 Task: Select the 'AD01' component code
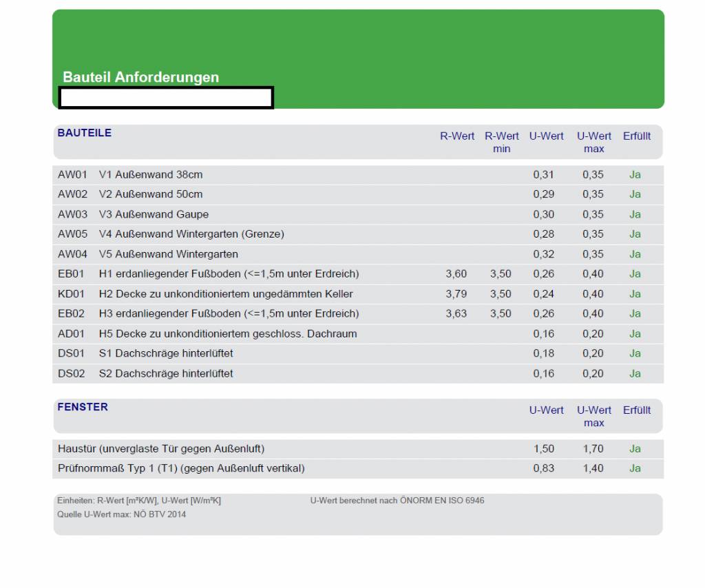click(71, 334)
